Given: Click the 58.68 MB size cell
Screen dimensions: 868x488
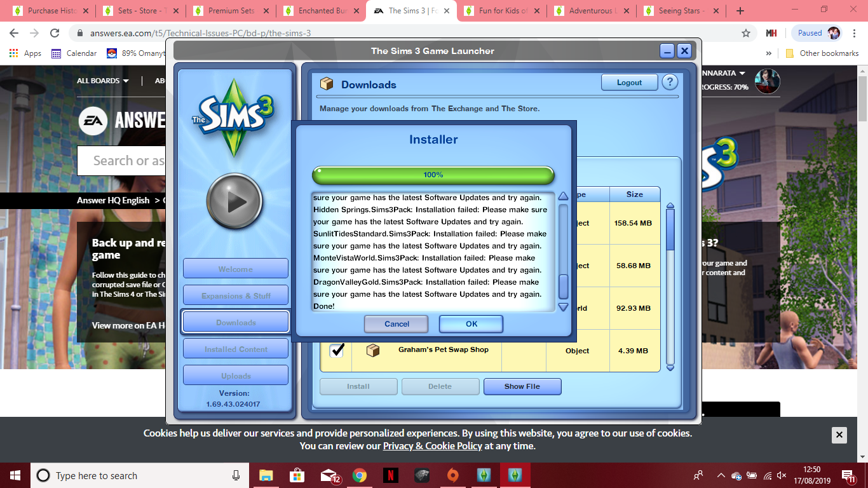Looking at the screenshot, I should point(634,266).
